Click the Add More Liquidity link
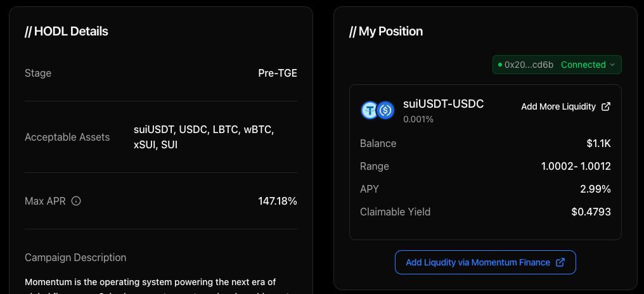 558,106
